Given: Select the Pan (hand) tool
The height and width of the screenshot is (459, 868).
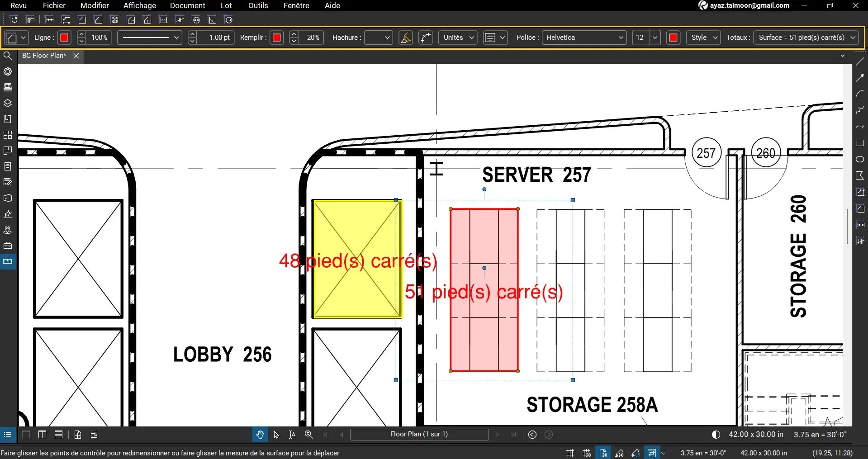Looking at the screenshot, I should (x=259, y=434).
